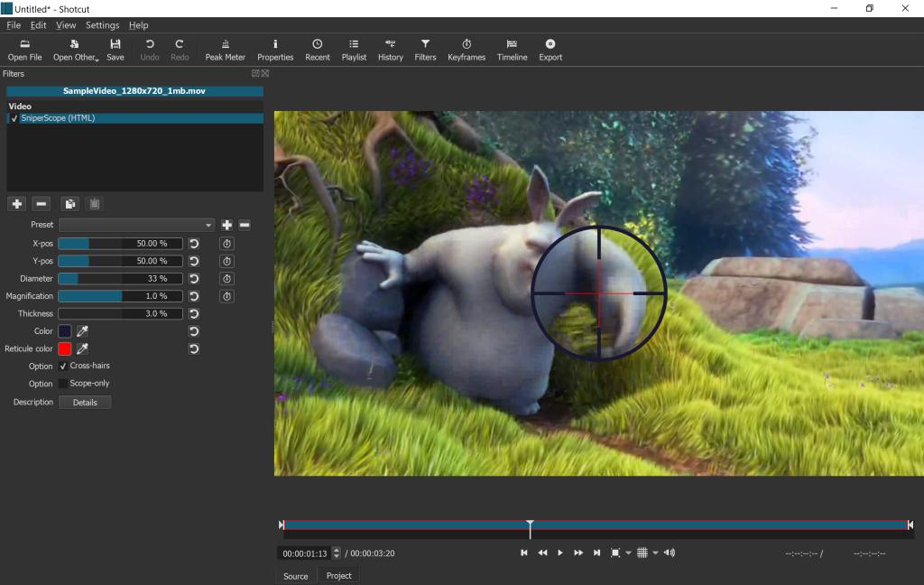
Task: Expand the grid display options arrow
Action: coord(656,552)
